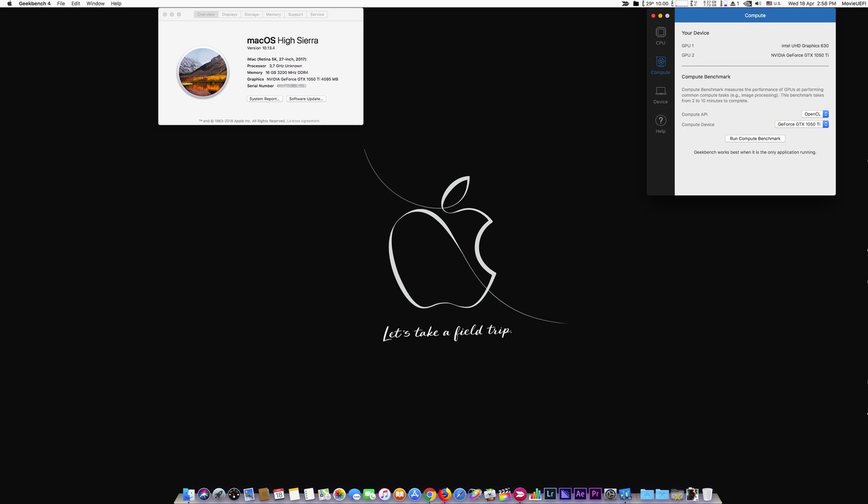Switch to the Storage tab

coord(252,14)
